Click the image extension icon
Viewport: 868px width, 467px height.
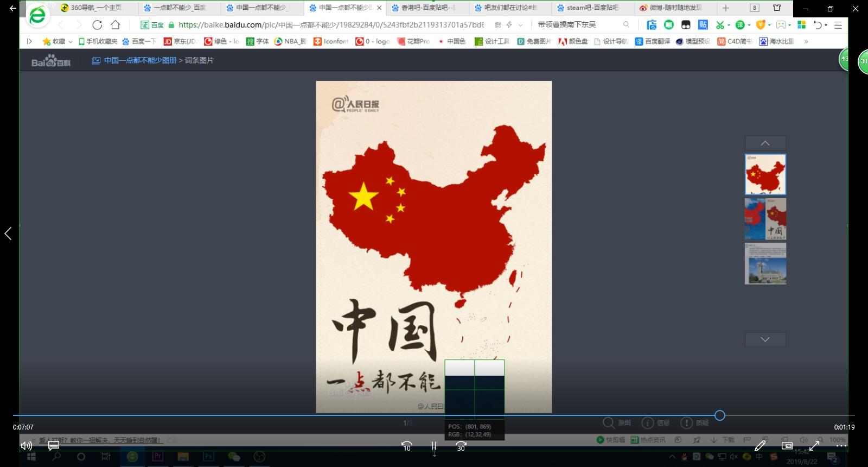coord(781,25)
